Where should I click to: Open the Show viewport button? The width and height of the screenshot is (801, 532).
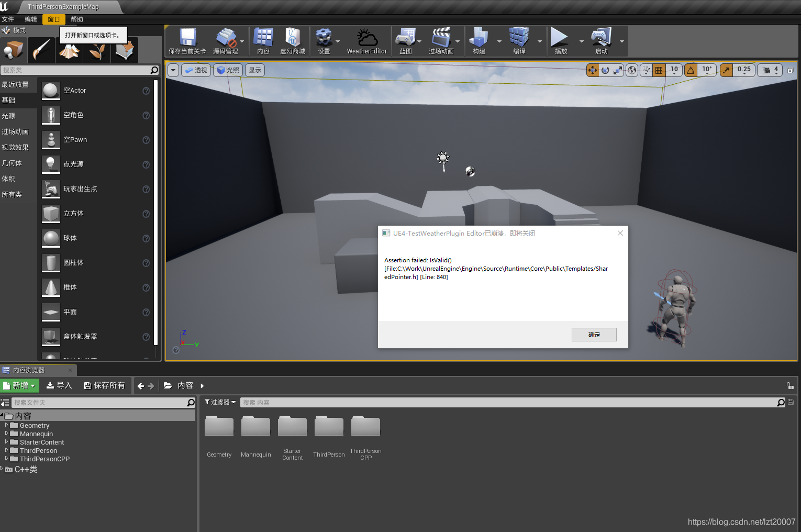(255, 70)
